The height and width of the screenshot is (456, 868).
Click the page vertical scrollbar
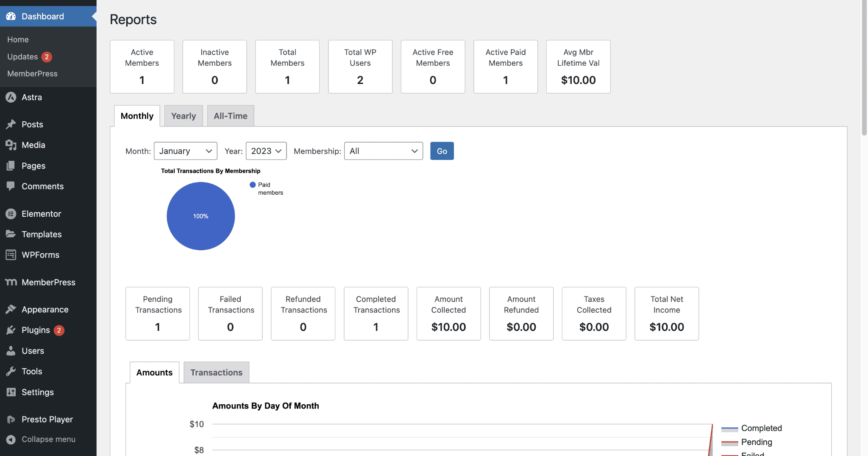click(x=864, y=68)
